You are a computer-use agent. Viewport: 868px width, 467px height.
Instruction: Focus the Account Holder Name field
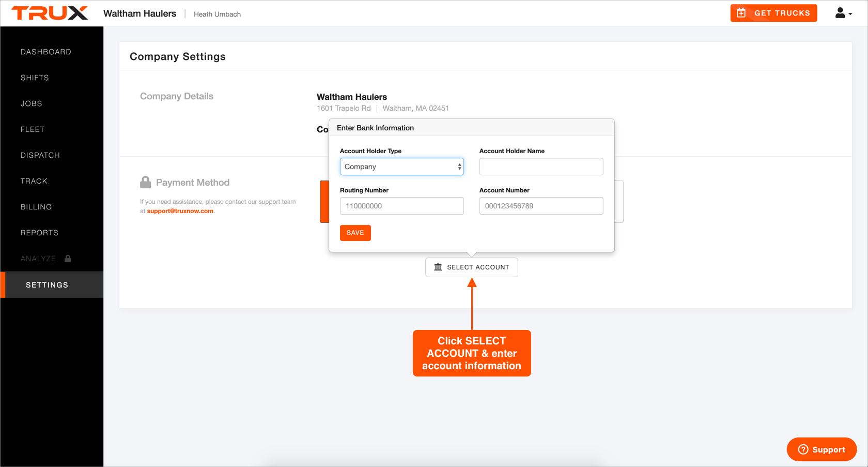pos(541,167)
